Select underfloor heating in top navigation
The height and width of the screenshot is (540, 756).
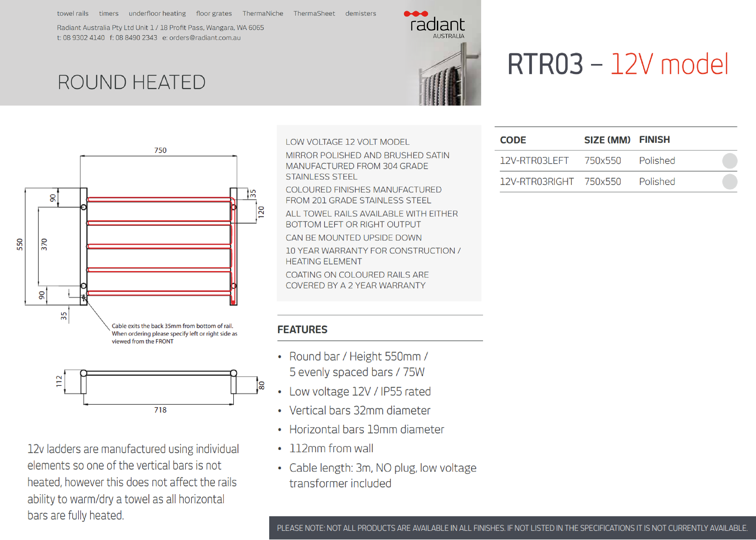pos(157,13)
